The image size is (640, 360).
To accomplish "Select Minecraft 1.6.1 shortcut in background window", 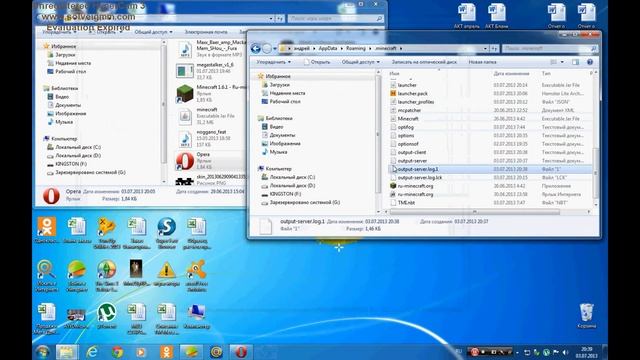I will pyautogui.click(x=211, y=93).
